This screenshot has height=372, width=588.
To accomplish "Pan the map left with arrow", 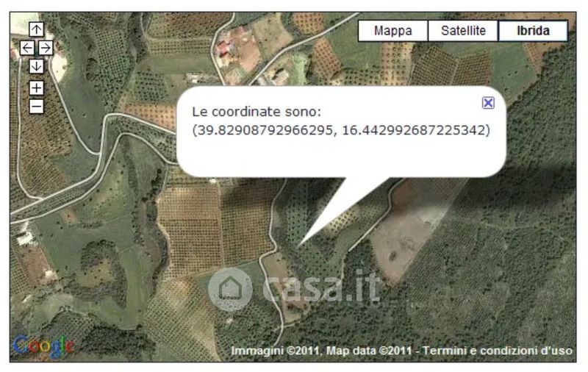I will [27, 48].
